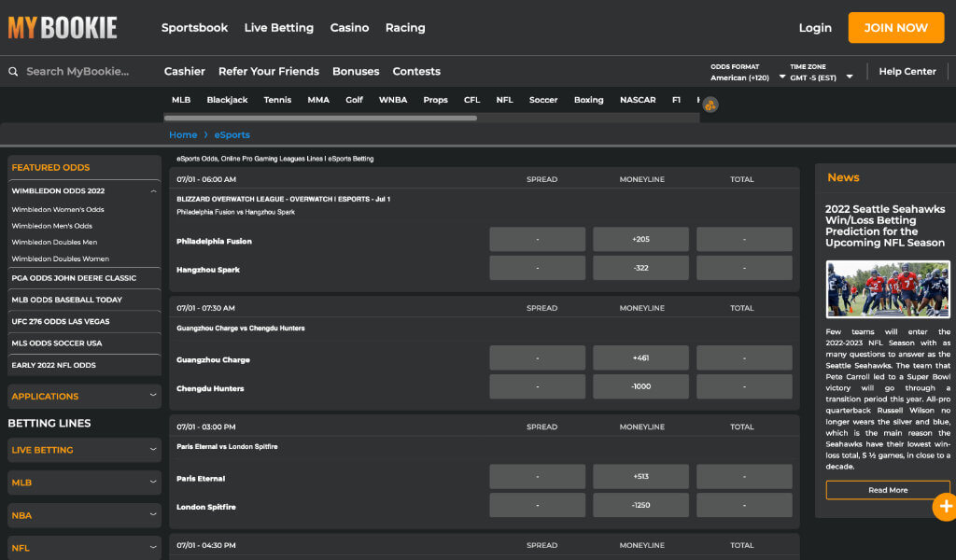Select Blackjack in sports bar
The image size is (956, 560).
pyautogui.click(x=227, y=100)
